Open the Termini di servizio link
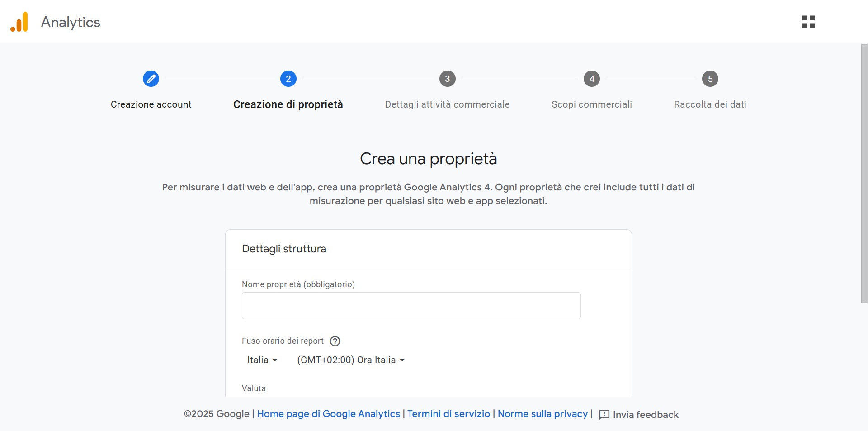Image resolution: width=868 pixels, height=431 pixels. 448,414
